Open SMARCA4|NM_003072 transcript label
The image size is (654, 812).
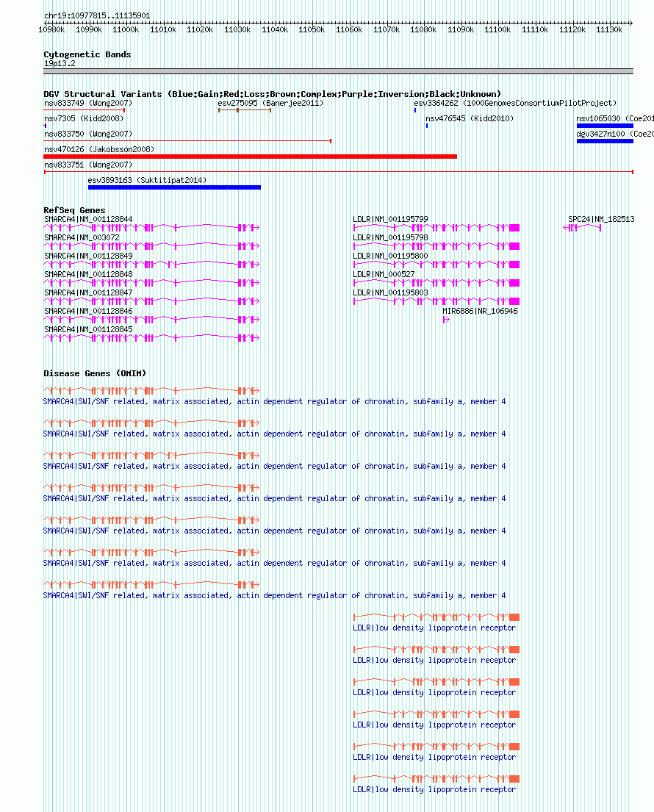tap(82, 237)
